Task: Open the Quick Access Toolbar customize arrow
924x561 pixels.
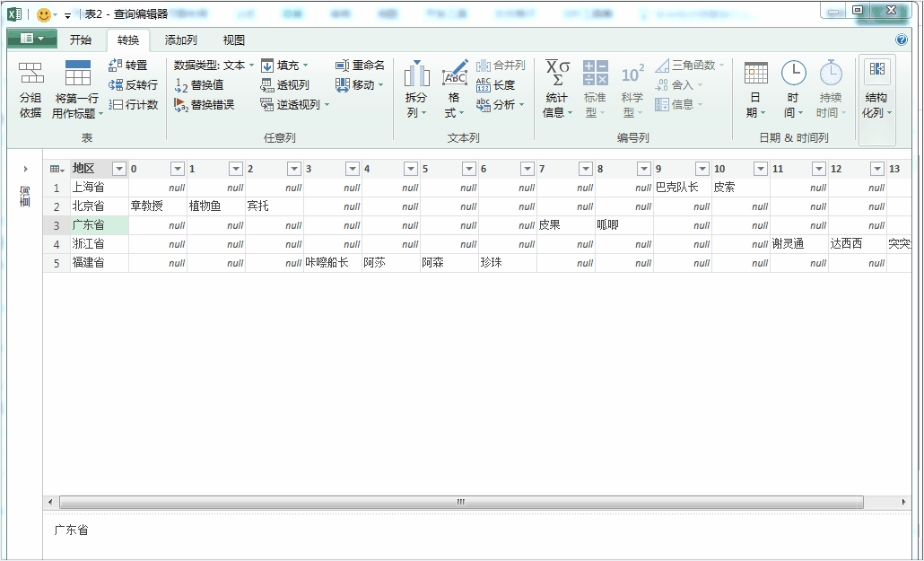Action: 68,15
